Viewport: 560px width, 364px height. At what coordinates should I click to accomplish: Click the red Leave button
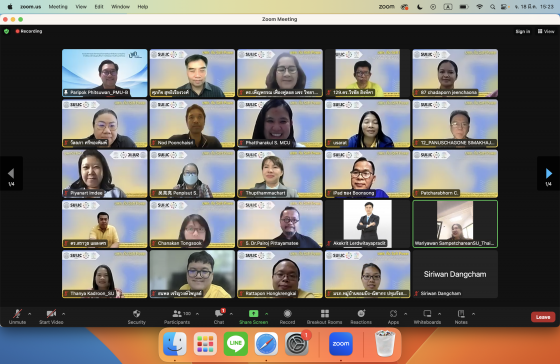pyautogui.click(x=543, y=317)
